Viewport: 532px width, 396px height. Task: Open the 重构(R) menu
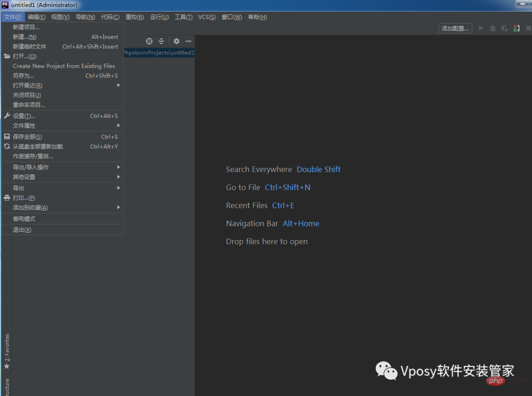tap(134, 17)
